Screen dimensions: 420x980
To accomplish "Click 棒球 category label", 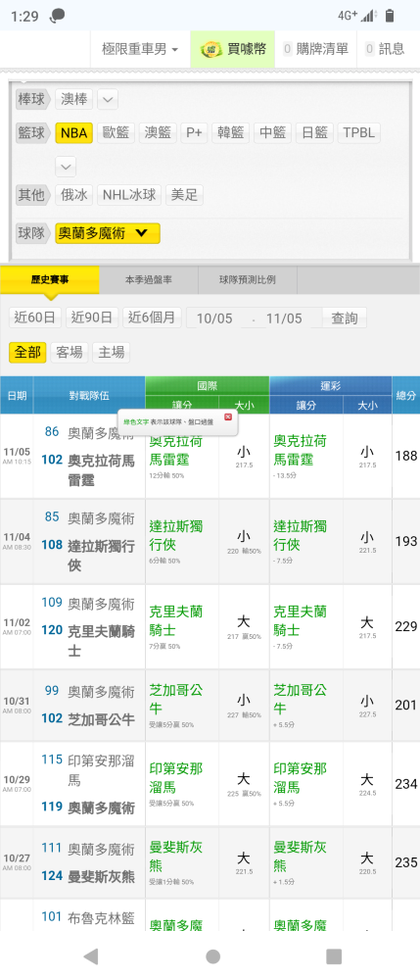I will (x=31, y=99).
